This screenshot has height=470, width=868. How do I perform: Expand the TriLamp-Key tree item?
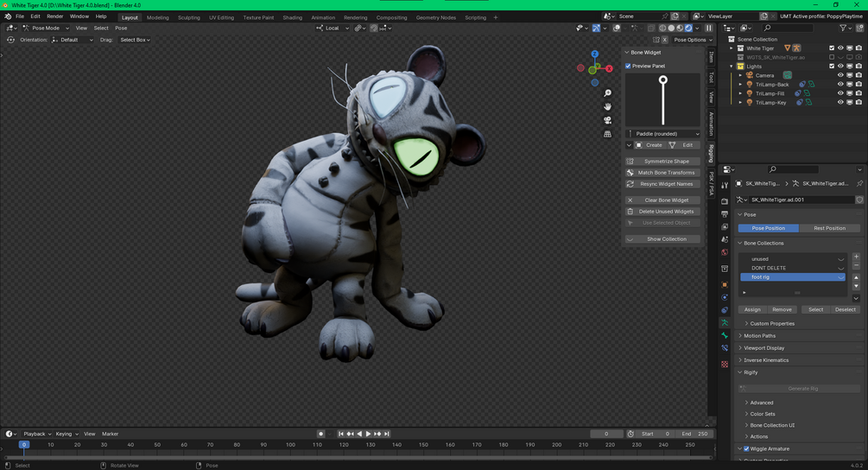click(x=740, y=103)
